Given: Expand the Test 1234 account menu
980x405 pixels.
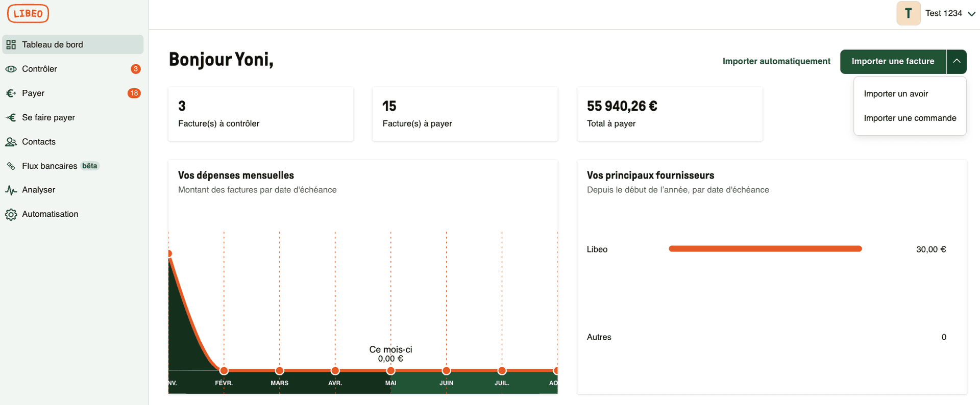Looking at the screenshot, I should tap(971, 14).
